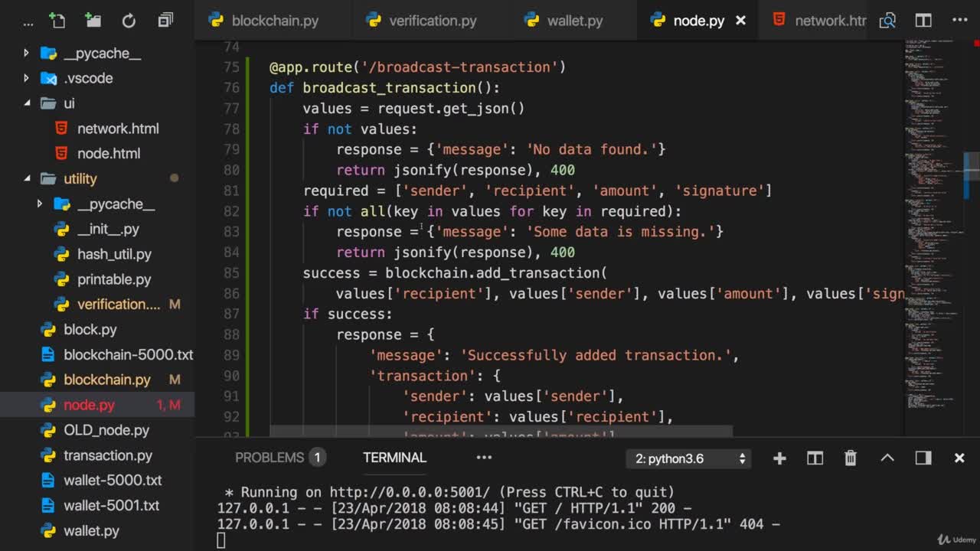Click the HTML icon beside network.html
The image size is (980, 551).
(62, 128)
